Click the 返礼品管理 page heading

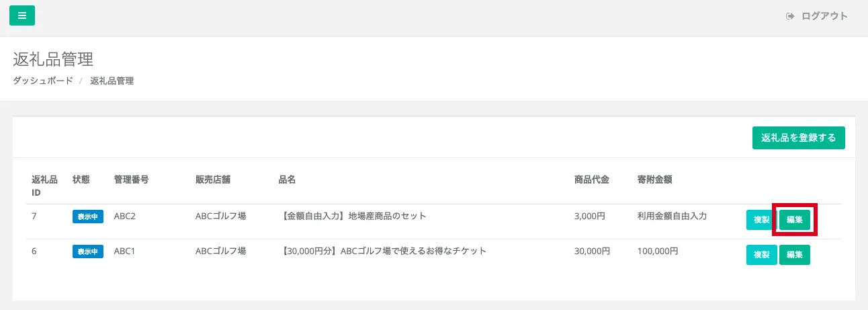pos(53,59)
